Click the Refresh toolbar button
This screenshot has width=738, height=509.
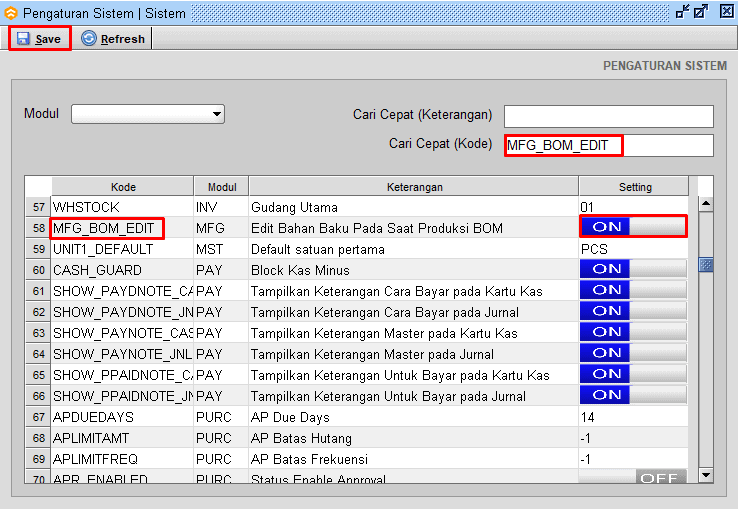click(x=113, y=39)
